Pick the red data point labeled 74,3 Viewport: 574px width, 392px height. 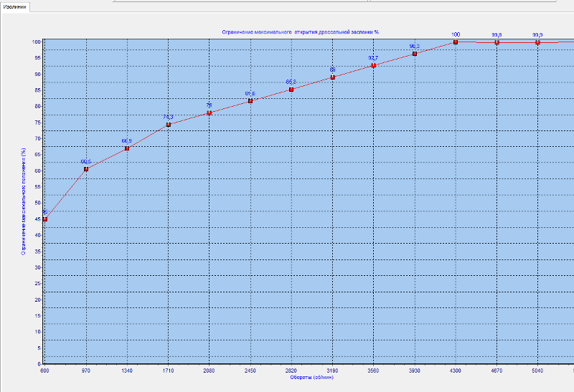pyautogui.click(x=168, y=125)
